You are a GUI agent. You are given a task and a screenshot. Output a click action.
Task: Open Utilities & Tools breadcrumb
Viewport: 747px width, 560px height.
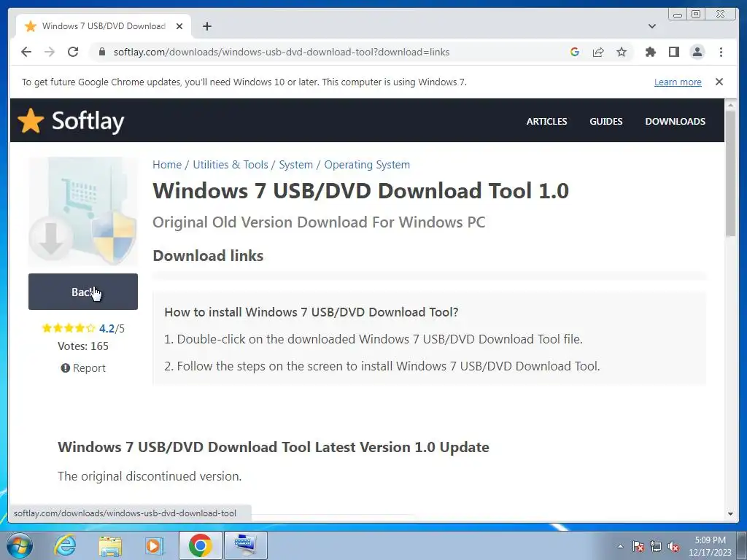click(231, 165)
